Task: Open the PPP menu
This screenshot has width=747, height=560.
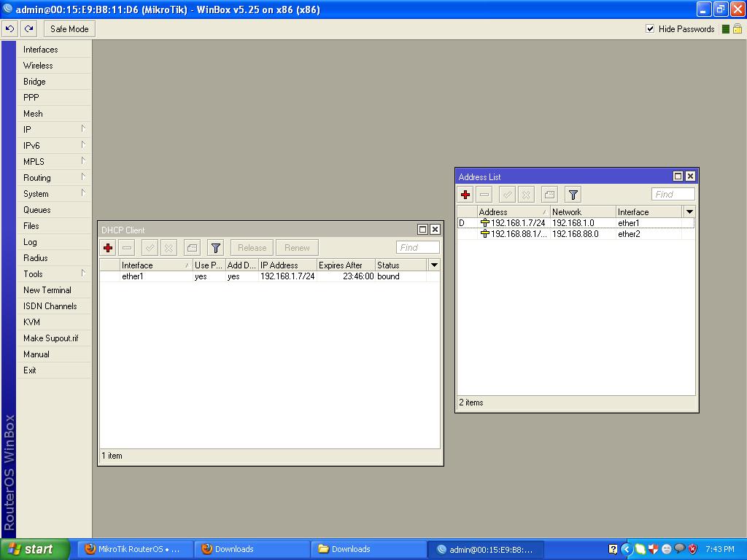Action: tap(53, 98)
